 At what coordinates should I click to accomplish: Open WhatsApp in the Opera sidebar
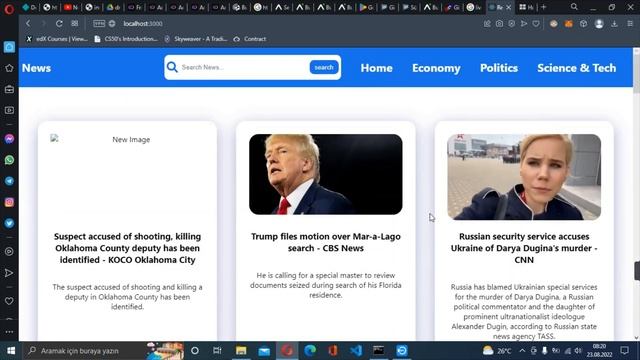9,160
